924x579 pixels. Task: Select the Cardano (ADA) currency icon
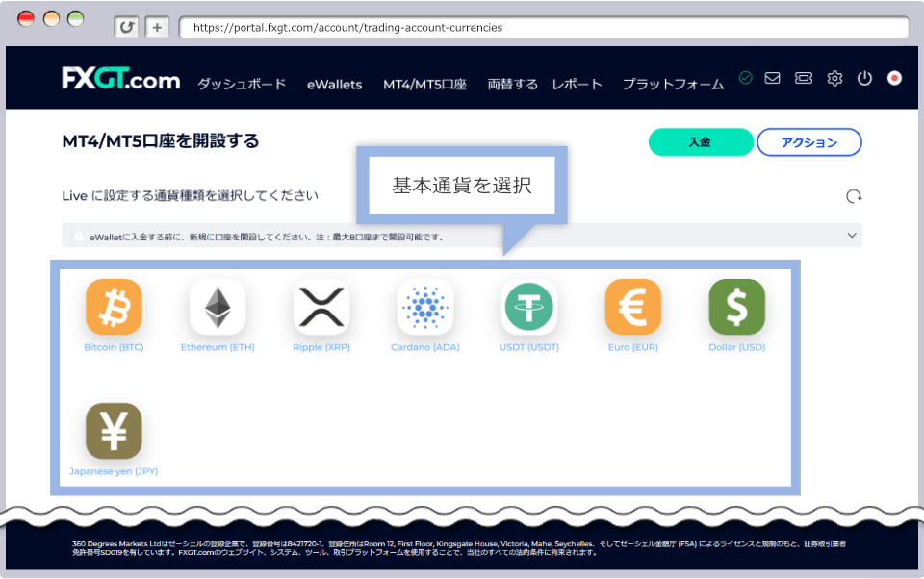pos(424,307)
